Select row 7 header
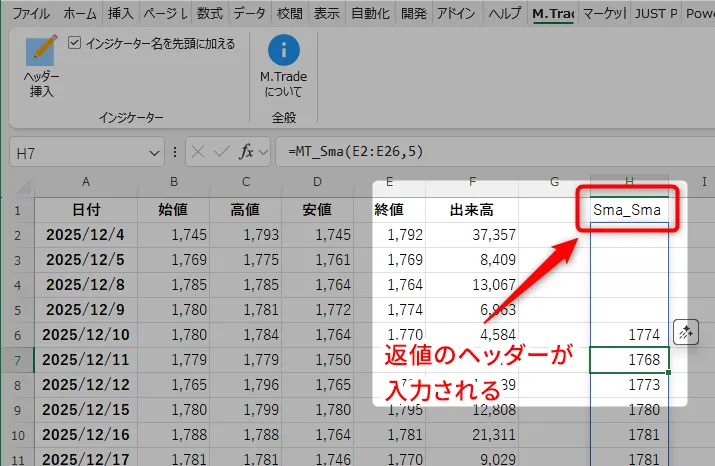 click(17, 360)
